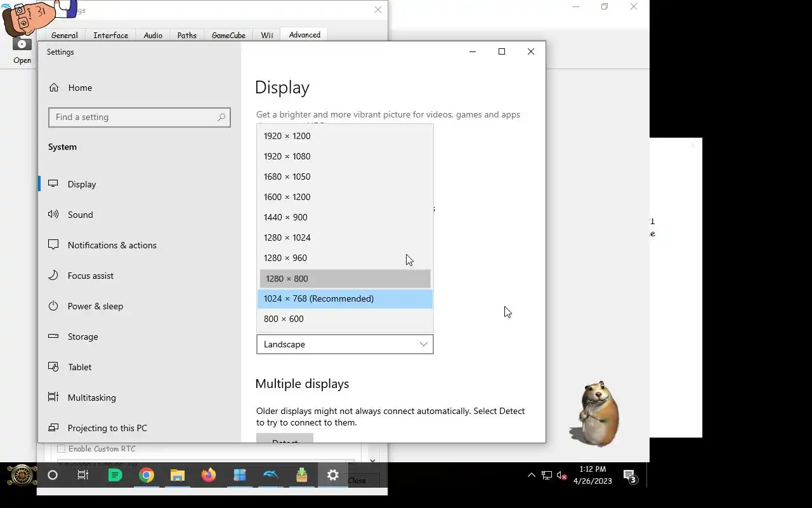Choose 1440 × 900 resolution
The width and height of the screenshot is (812, 508).
[344, 217]
